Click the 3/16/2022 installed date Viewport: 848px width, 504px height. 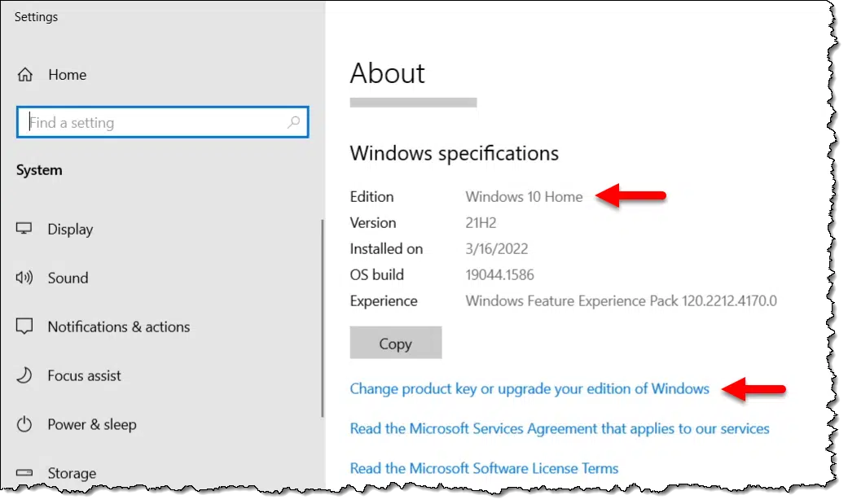496,249
